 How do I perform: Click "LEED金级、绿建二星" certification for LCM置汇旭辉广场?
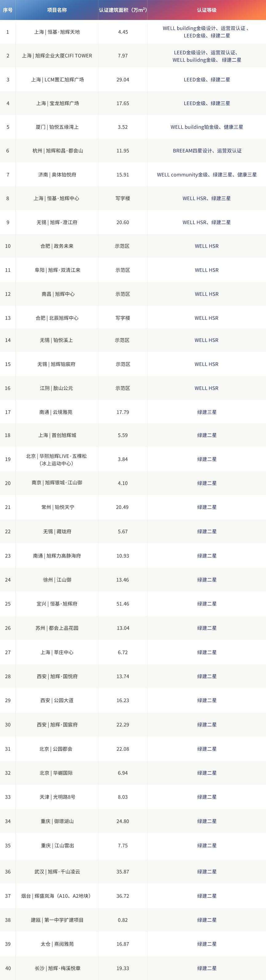pos(207,79)
